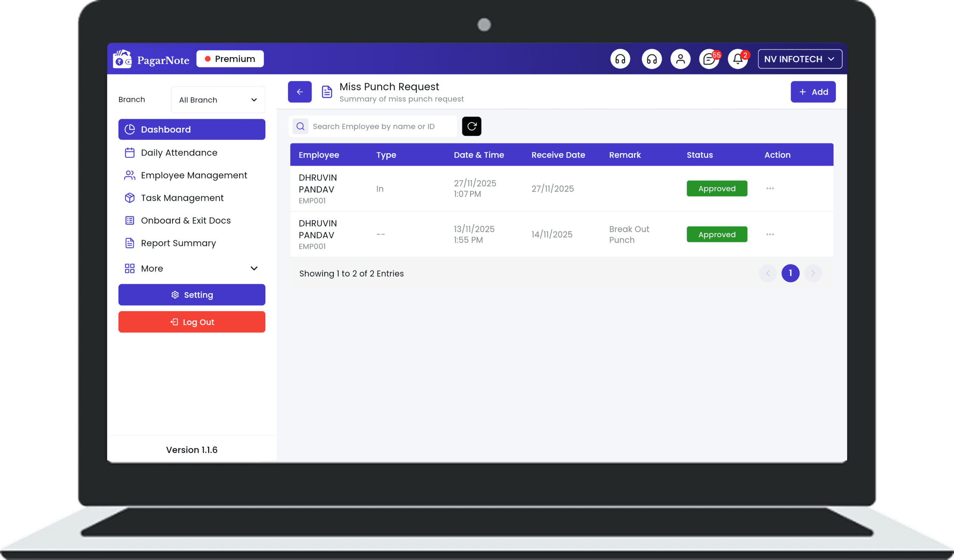Click the 'In' type cell

click(380, 189)
